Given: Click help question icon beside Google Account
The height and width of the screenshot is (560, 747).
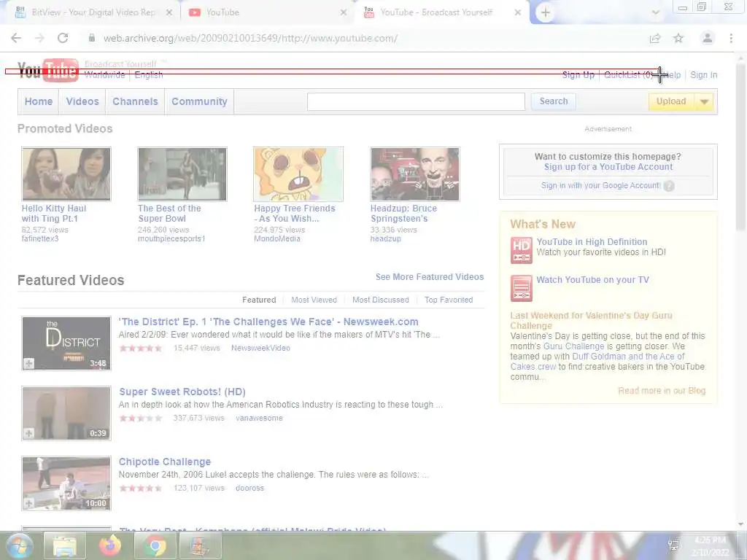Looking at the screenshot, I should [669, 186].
